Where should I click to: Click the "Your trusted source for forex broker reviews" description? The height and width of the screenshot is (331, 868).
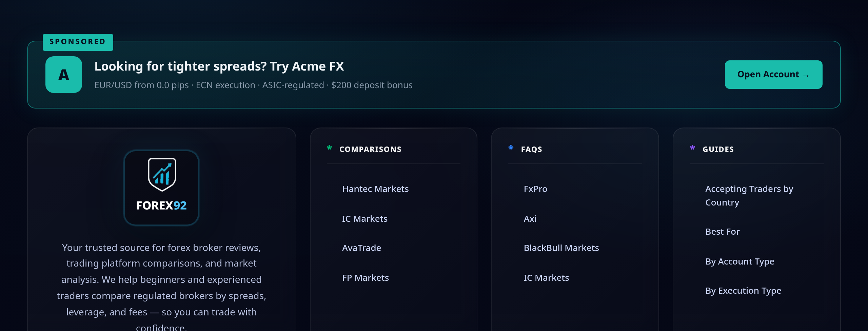[x=161, y=287]
